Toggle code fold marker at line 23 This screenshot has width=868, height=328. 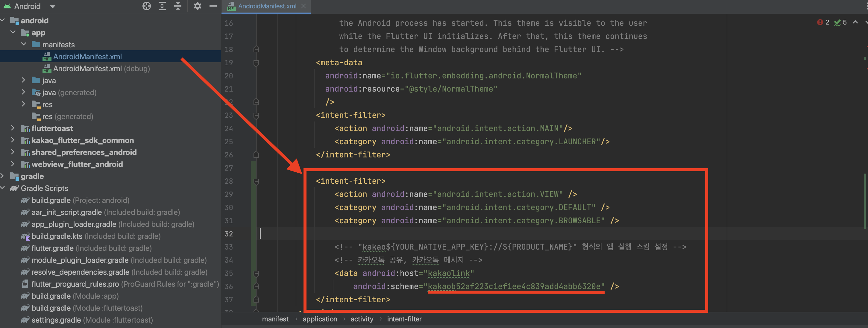pyautogui.click(x=256, y=116)
